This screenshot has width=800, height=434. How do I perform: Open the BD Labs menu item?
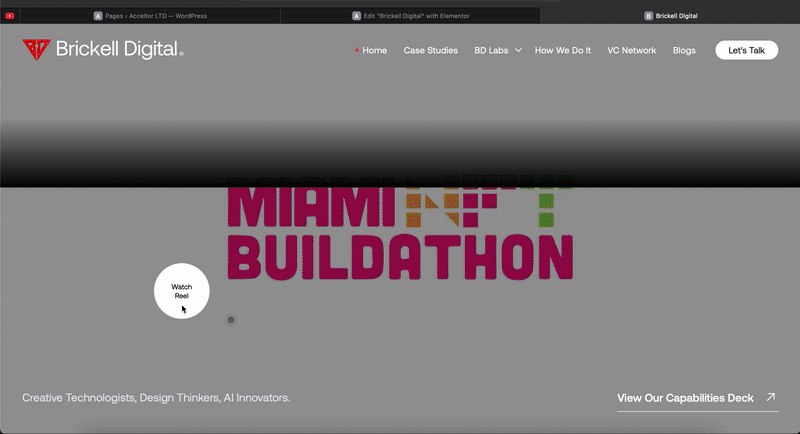(x=491, y=50)
